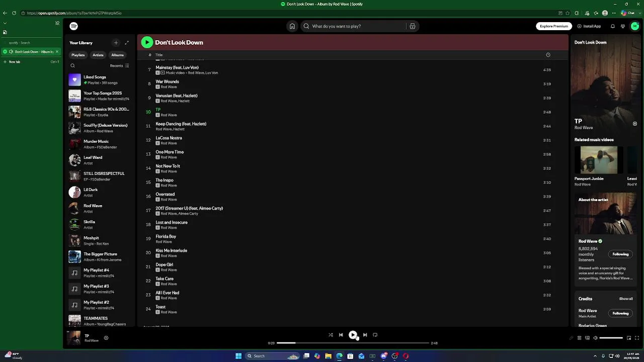Image resolution: width=644 pixels, height=362 pixels.
Task: Select the Don't Look Down browser tab
Action: (31, 52)
